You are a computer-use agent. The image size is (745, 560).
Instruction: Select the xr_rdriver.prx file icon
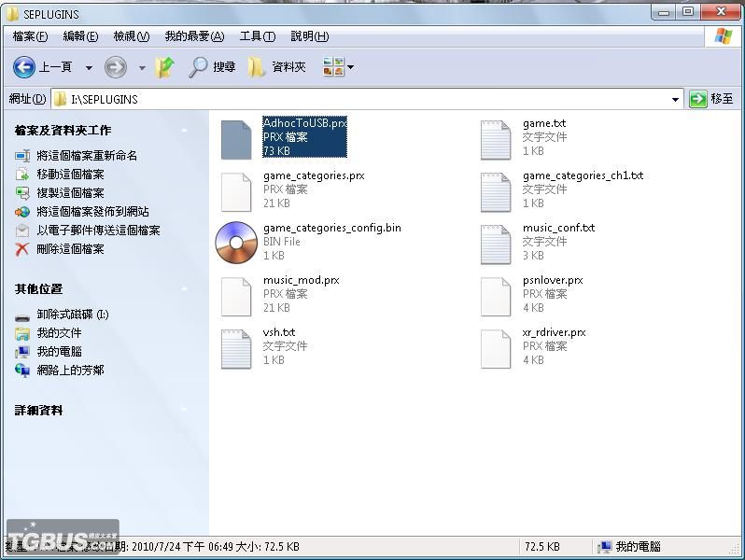(496, 349)
